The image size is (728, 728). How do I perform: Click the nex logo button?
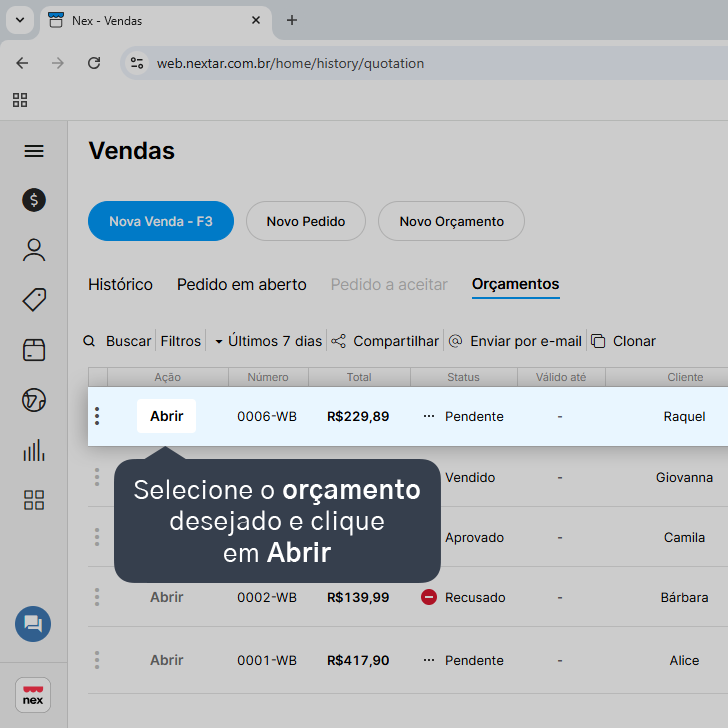(x=33, y=695)
